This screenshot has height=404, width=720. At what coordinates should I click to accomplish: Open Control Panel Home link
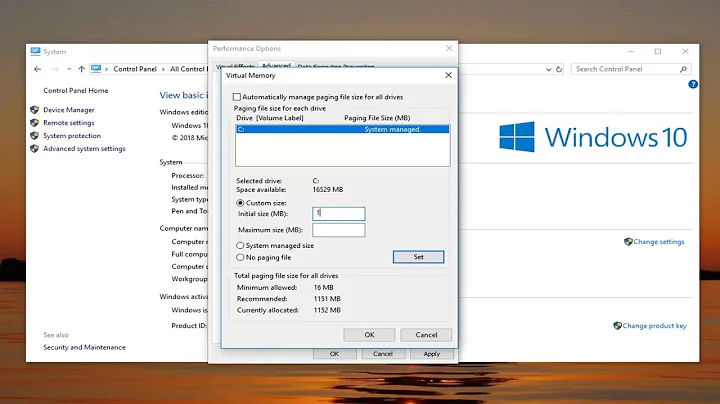tap(76, 90)
